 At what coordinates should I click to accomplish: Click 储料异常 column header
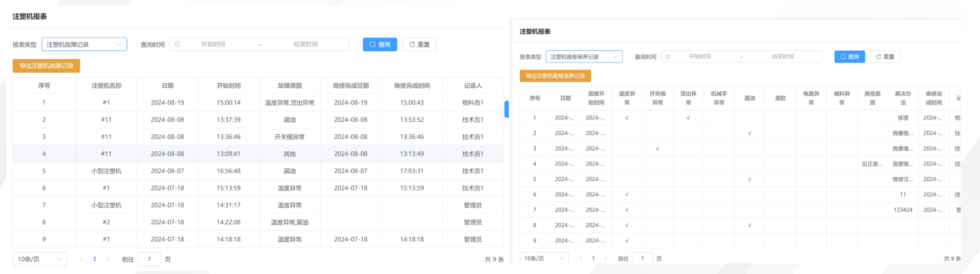click(x=841, y=98)
